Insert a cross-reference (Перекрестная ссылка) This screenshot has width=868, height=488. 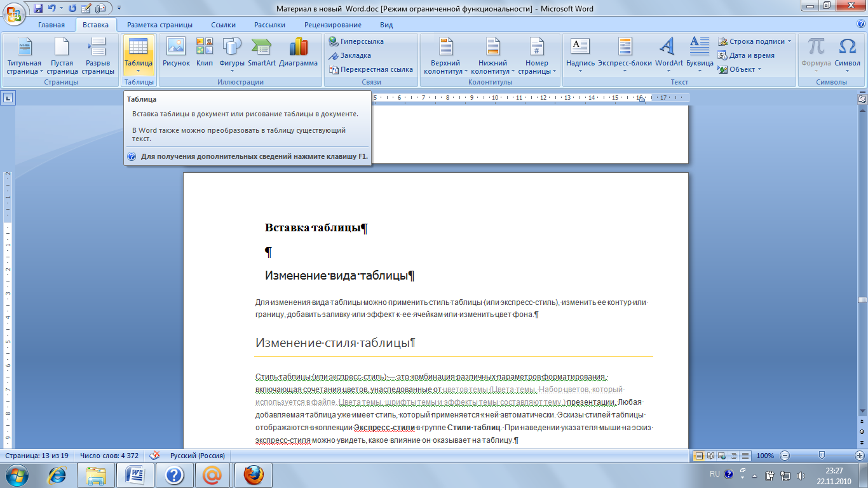pyautogui.click(x=371, y=69)
